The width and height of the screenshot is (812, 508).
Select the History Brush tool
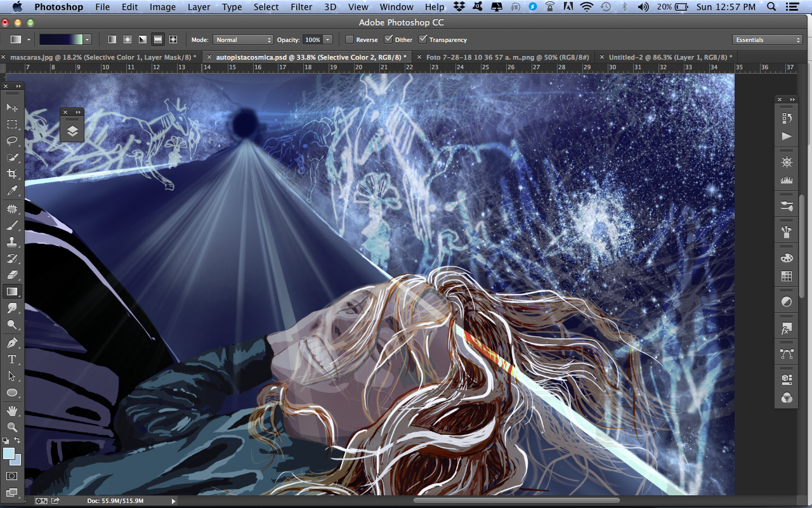coord(12,258)
